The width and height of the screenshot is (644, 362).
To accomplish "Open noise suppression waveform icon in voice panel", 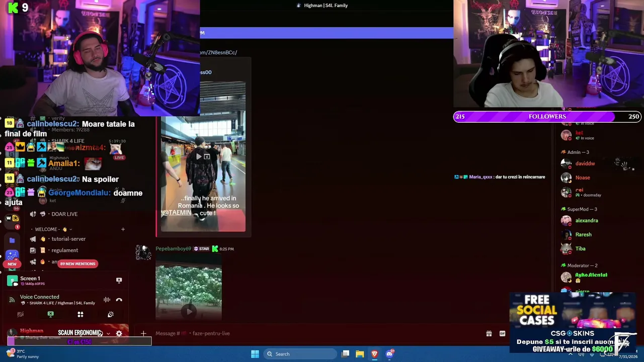I will point(107,300).
